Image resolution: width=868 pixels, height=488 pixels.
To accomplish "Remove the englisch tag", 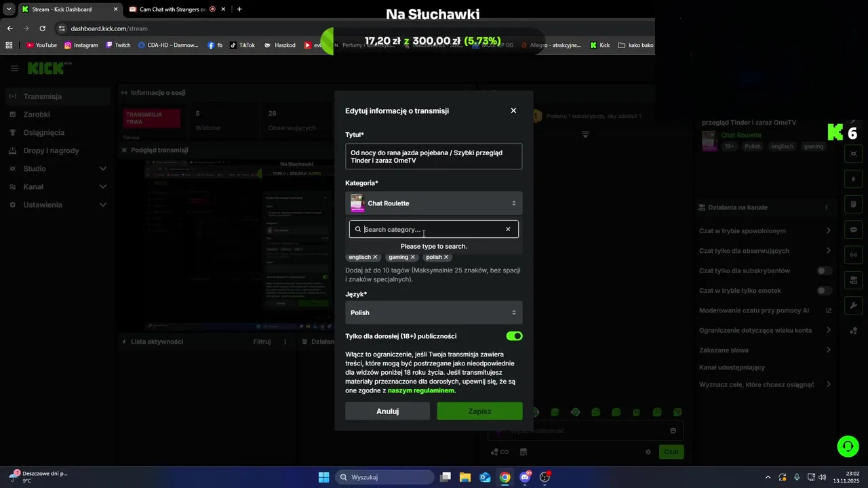I will pyautogui.click(x=375, y=258).
